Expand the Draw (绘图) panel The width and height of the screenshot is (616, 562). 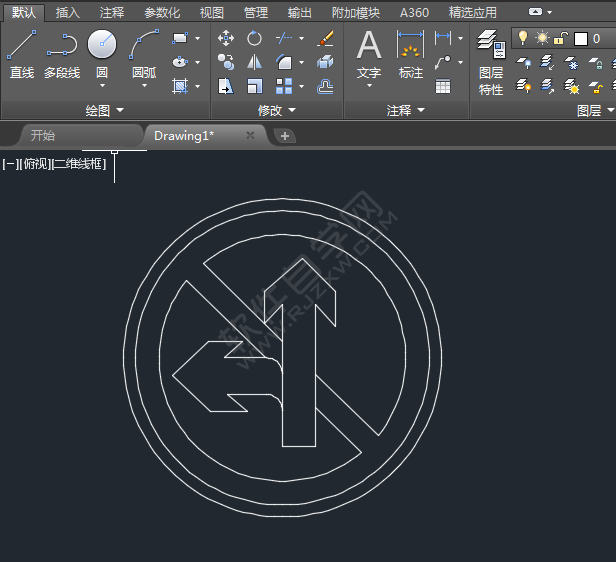pos(105,110)
